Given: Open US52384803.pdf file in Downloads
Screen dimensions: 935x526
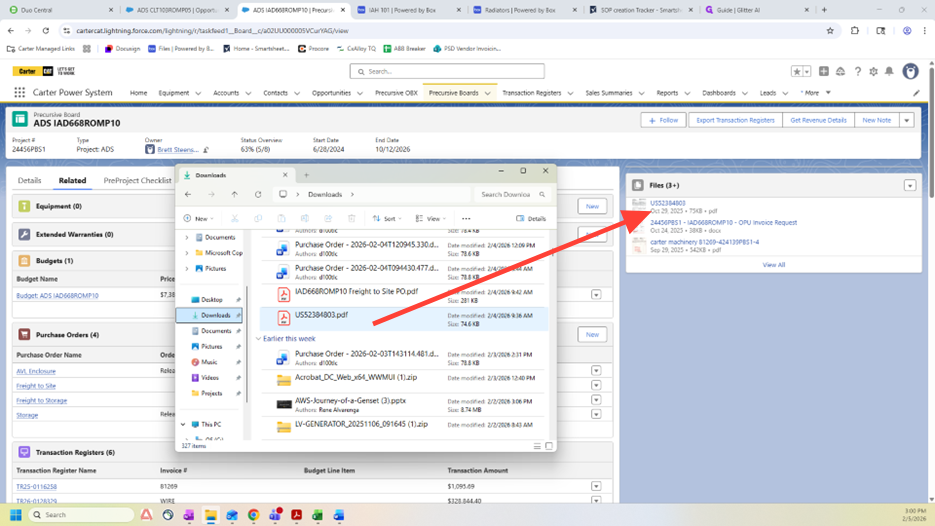Looking at the screenshot, I should click(321, 315).
